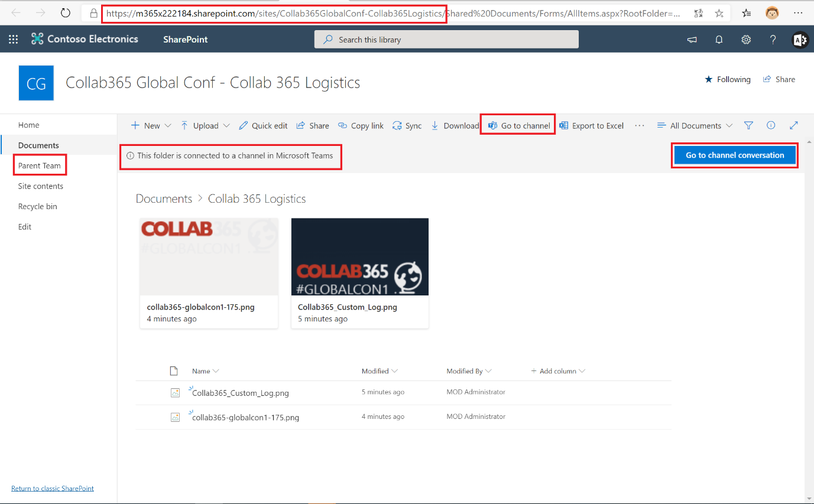Click Sync in the toolbar
The image size is (814, 504).
click(x=407, y=125)
